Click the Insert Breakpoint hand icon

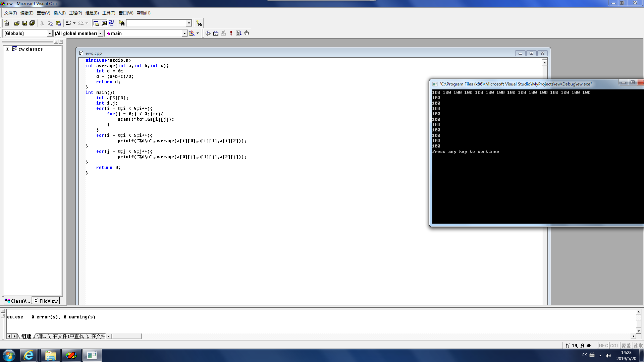(247, 33)
